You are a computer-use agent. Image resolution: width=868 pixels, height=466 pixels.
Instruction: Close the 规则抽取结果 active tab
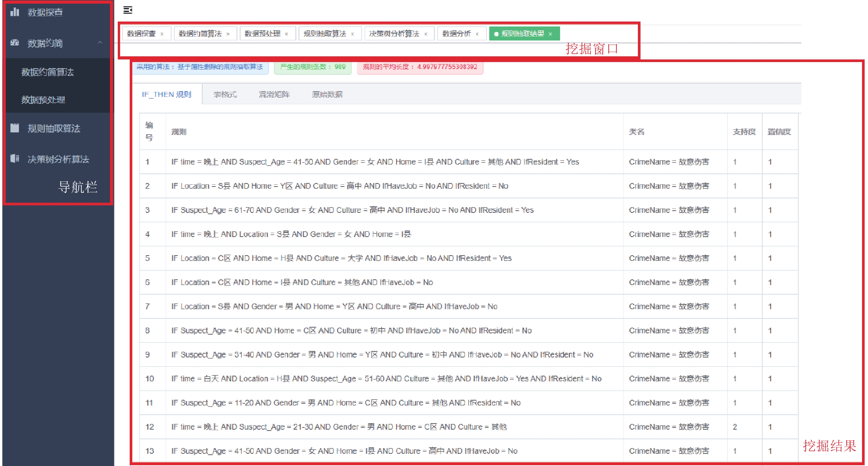coord(550,34)
